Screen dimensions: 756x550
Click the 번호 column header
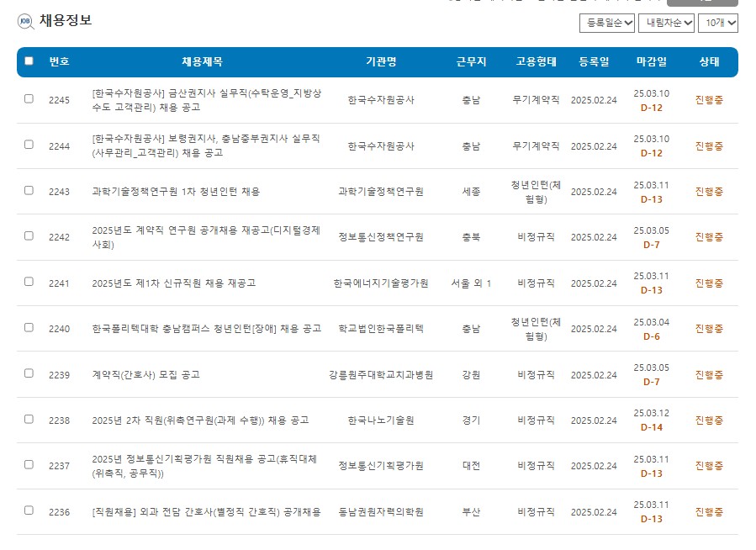pos(58,61)
